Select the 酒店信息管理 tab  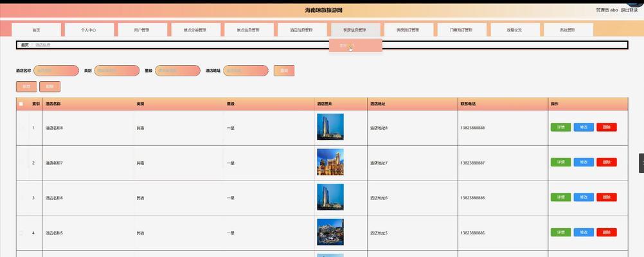point(302,30)
